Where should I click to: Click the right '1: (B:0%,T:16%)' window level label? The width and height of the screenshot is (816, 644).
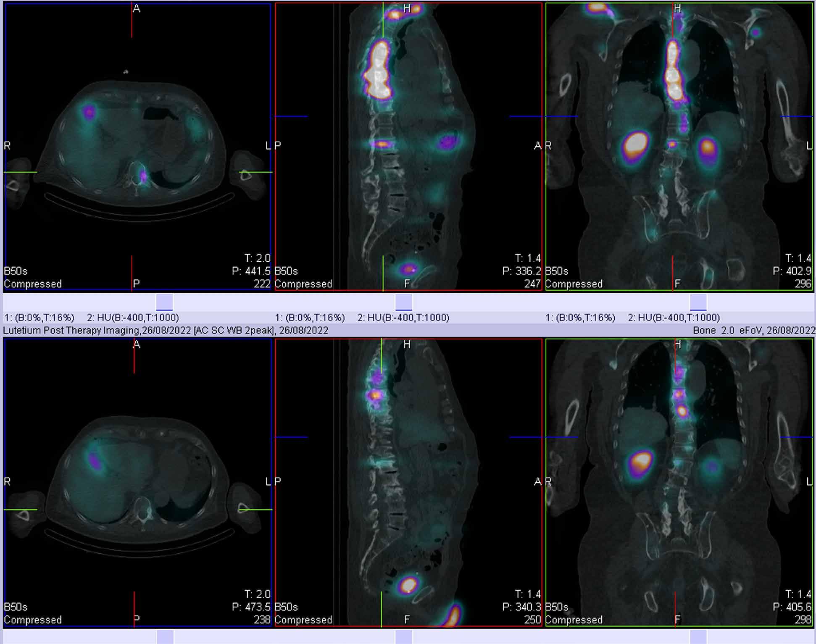(x=580, y=318)
